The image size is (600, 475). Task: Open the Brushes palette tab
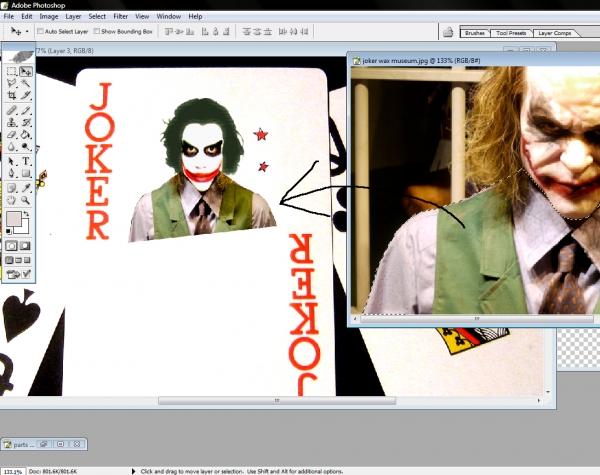coord(475,33)
